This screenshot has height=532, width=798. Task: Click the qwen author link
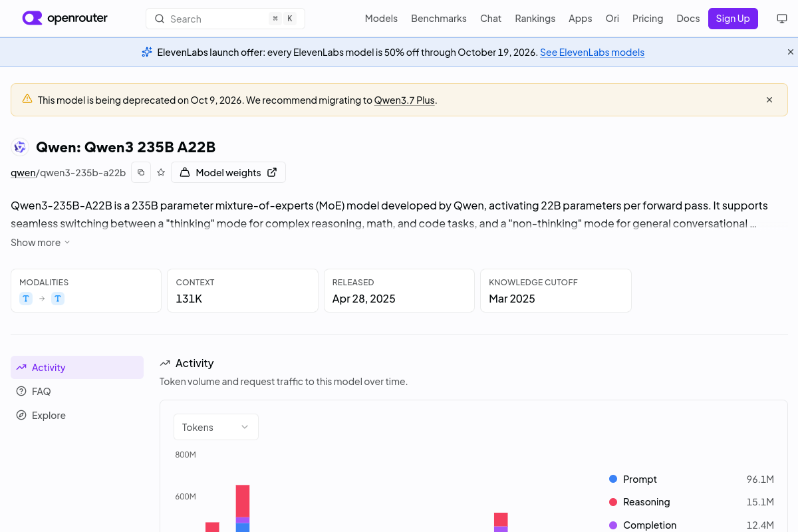click(x=23, y=172)
